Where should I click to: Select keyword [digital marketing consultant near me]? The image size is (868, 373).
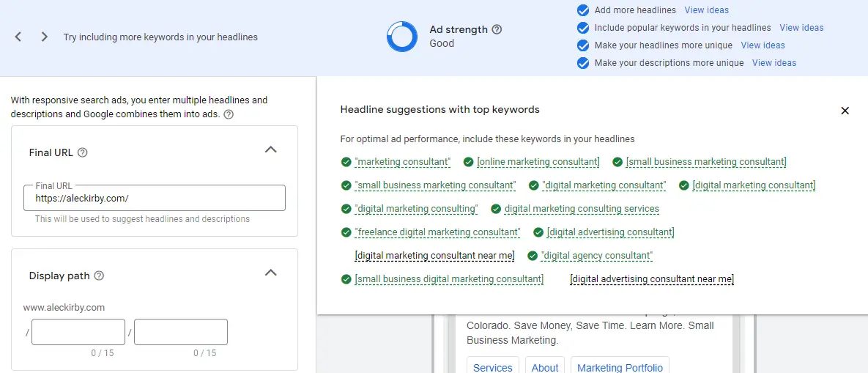434,256
